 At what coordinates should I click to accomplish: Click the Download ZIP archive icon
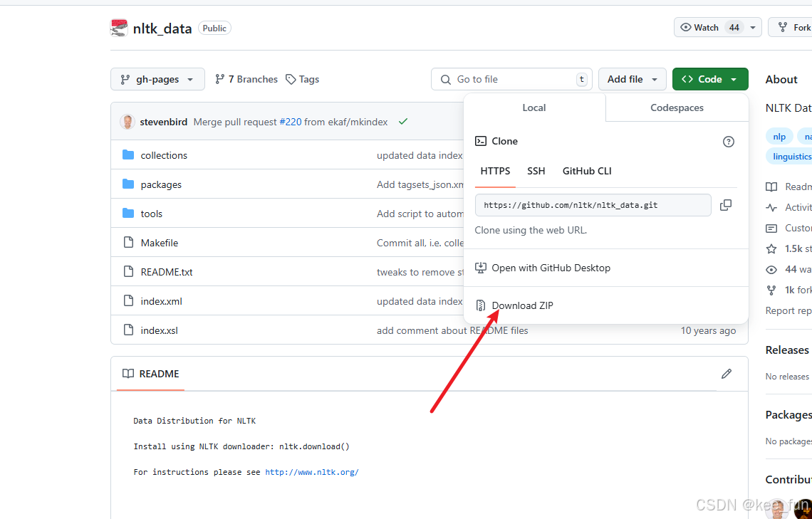click(x=481, y=305)
